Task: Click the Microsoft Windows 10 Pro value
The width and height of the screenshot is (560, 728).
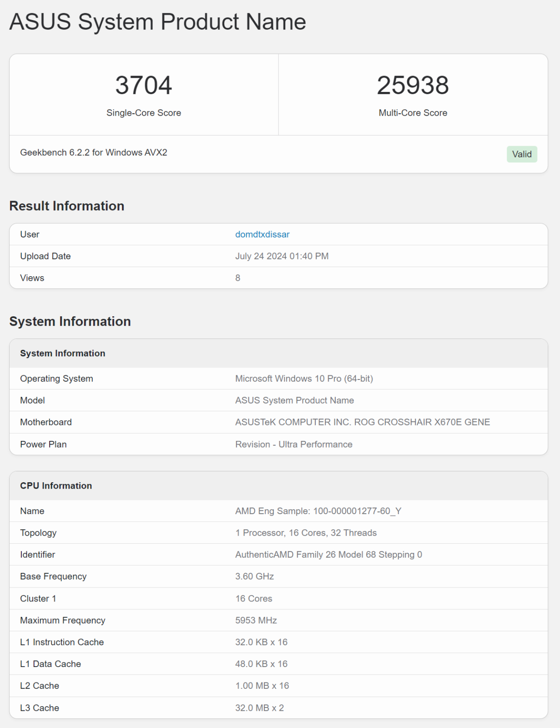Action: (x=304, y=379)
